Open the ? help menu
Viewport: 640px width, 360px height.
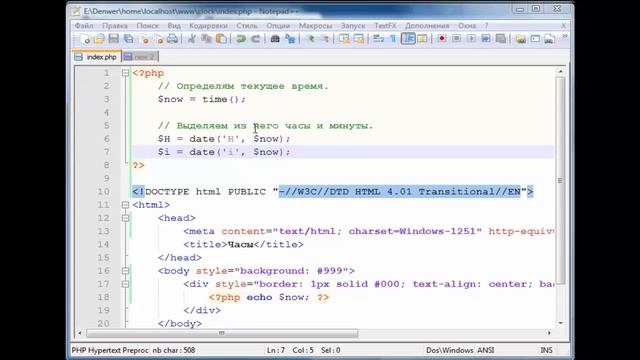click(x=487, y=26)
